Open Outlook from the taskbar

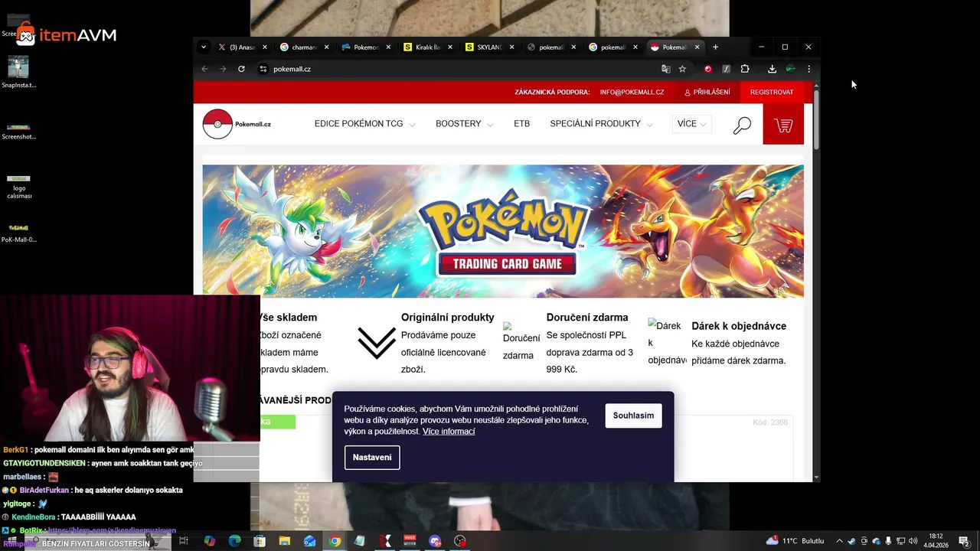point(309,541)
